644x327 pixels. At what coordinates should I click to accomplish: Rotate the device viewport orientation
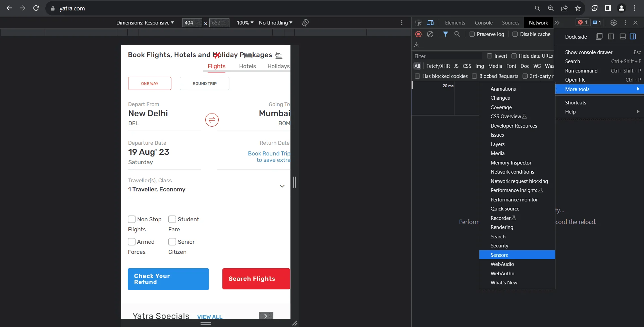(305, 22)
